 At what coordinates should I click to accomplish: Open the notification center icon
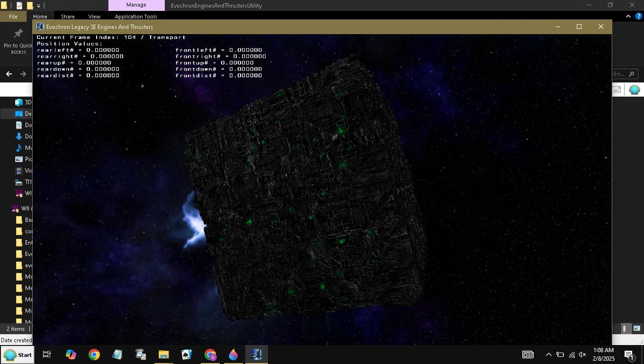[629, 355]
